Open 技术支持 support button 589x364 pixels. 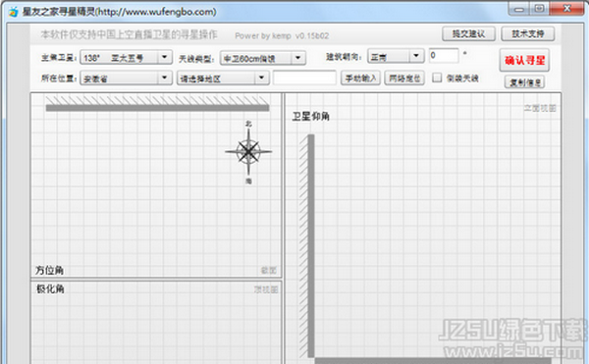pos(528,34)
